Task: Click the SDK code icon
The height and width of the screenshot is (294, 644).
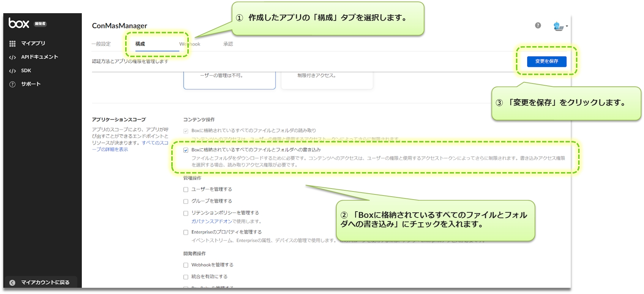Action: pos(12,71)
